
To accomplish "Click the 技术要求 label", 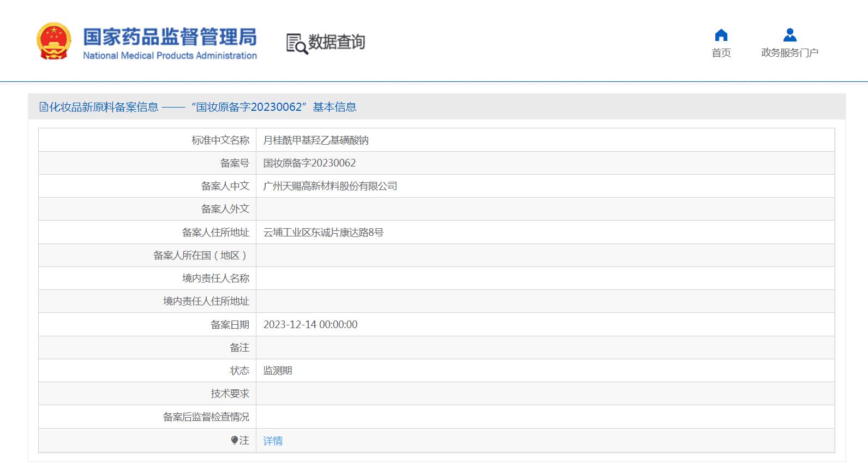I will [x=230, y=394].
